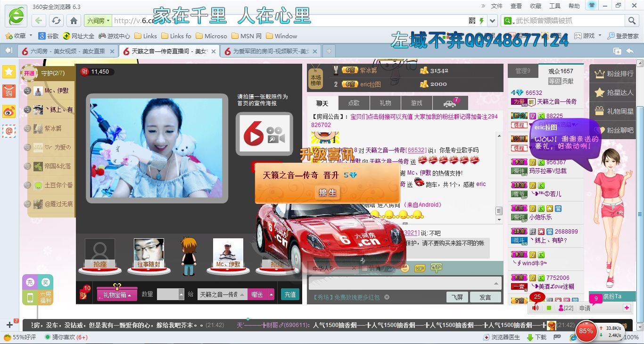
Task: Open the arrow next to 赠送 button
Action: pos(271,294)
